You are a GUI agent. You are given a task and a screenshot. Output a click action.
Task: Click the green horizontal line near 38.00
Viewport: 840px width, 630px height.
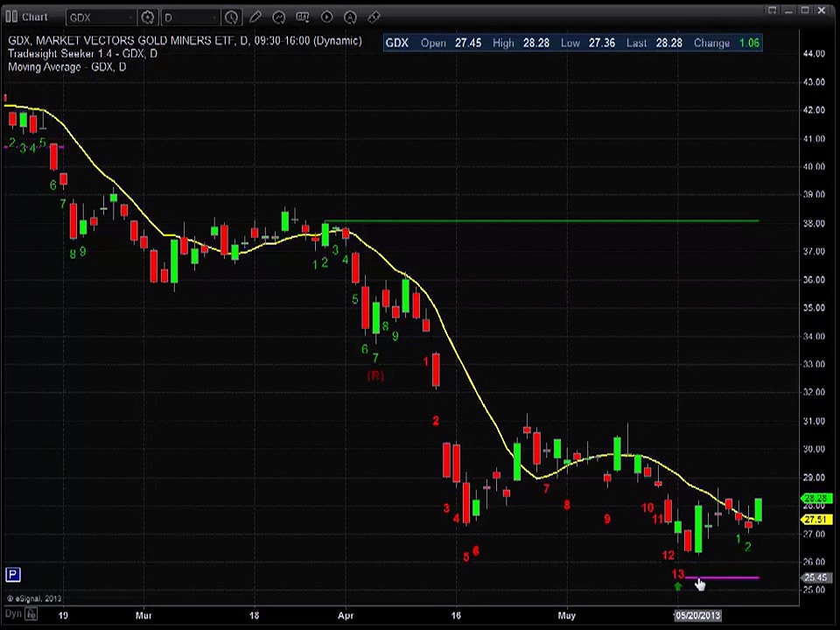(x=542, y=220)
